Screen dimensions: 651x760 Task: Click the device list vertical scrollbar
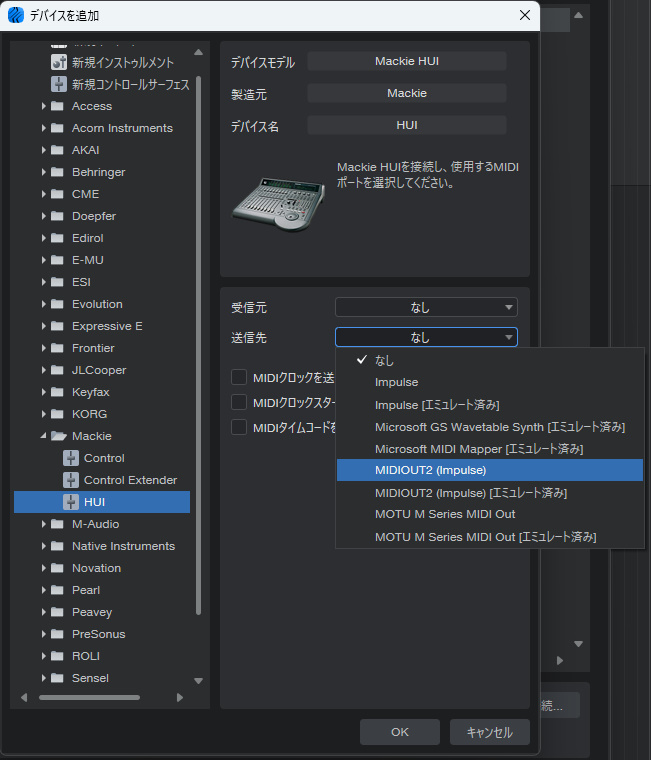(x=198, y=340)
